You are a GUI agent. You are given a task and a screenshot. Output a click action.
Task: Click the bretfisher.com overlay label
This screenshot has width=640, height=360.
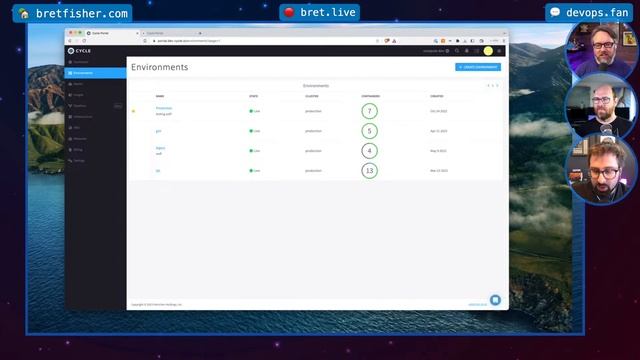click(73, 13)
